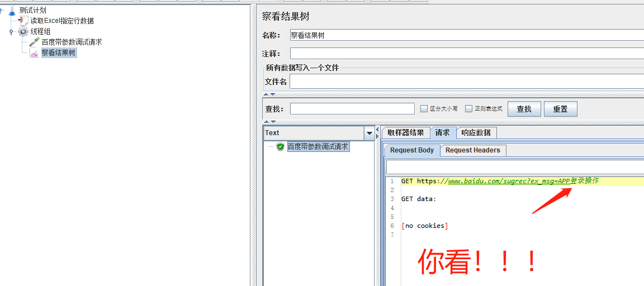Open the 响应数据 tab
The width and height of the screenshot is (644, 286).
click(x=476, y=133)
